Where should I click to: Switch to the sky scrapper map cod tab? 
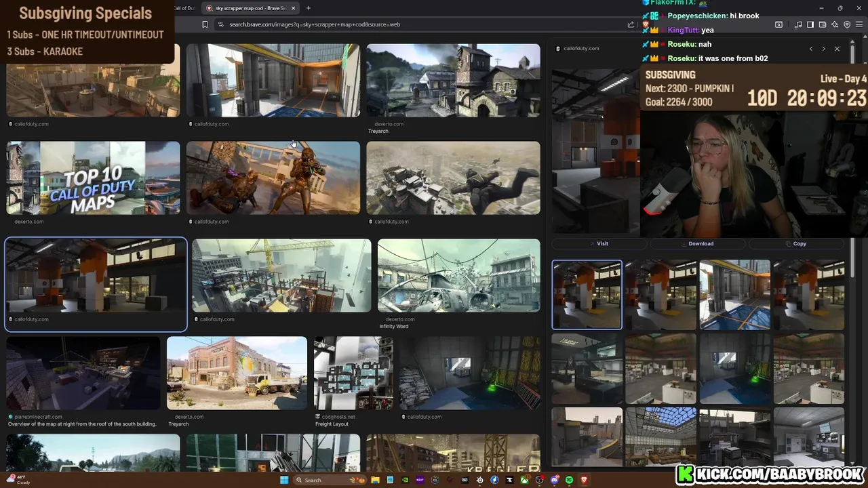pyautogui.click(x=250, y=8)
